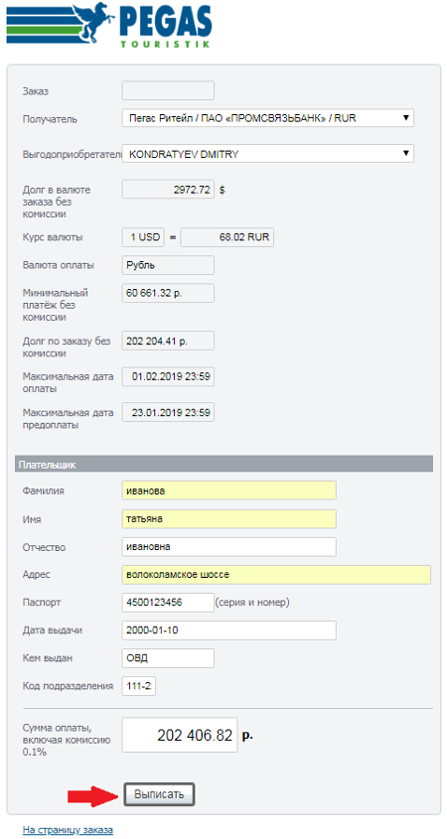Click the Отчество field containing ивановна
447x839 pixels.
click(229, 547)
